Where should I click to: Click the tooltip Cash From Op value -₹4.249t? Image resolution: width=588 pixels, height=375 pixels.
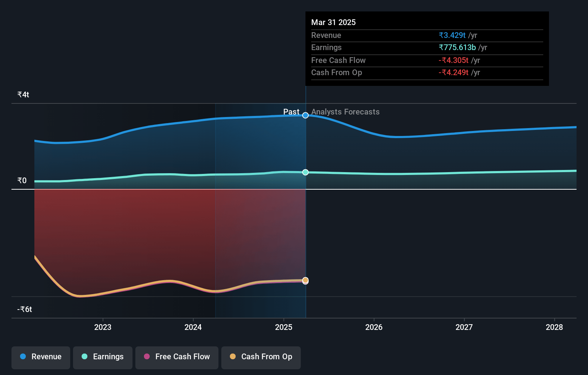(x=453, y=72)
